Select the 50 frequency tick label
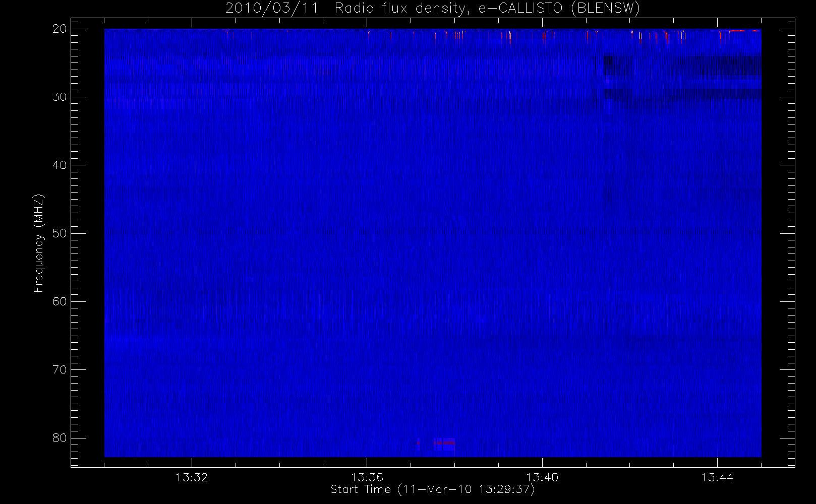 pos(60,233)
